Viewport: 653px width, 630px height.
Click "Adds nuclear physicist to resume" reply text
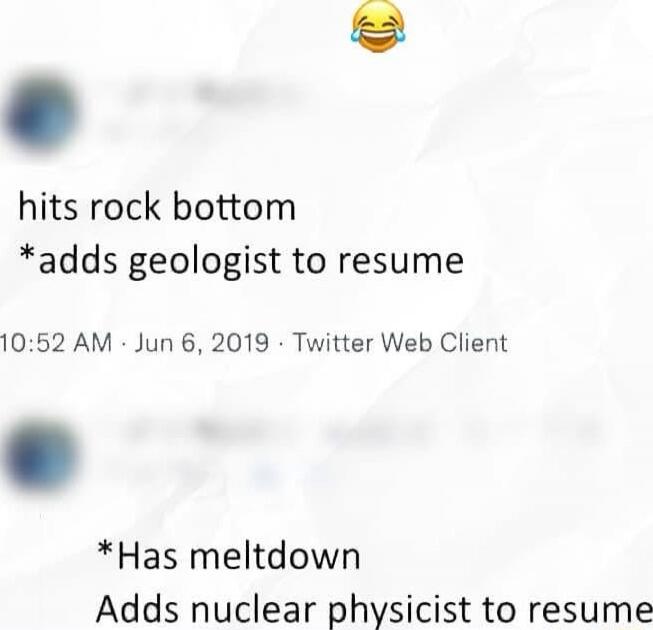point(374,609)
